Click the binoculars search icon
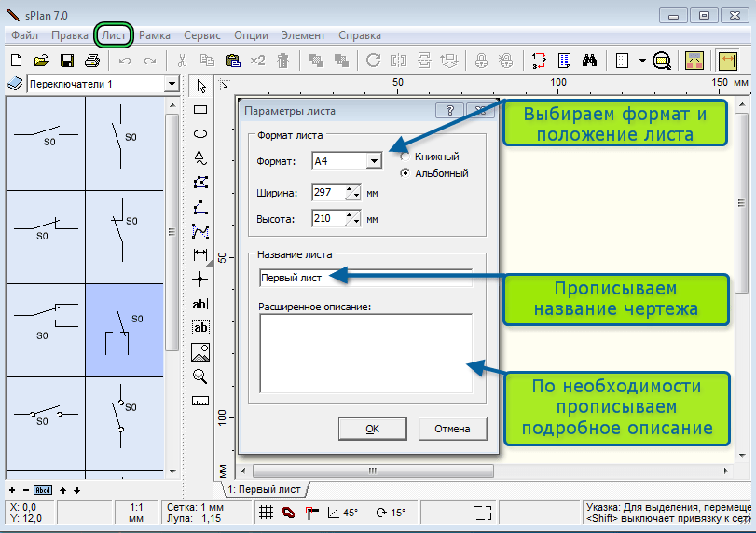This screenshot has height=533, width=756. point(589,61)
